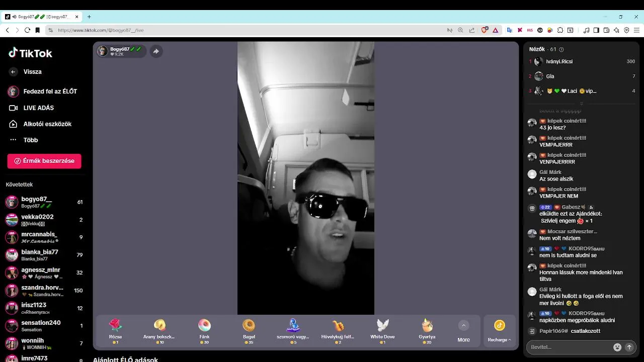Open Brave Rewards triangle icon
This screenshot has height=362, width=644.
(x=496, y=30)
